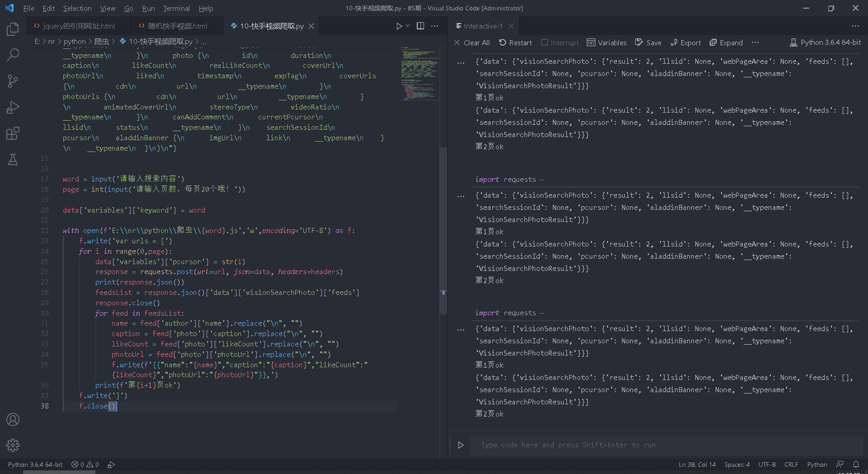This screenshot has width=868, height=474.
Task: Open the run options dropdown arrow
Action: (408, 26)
